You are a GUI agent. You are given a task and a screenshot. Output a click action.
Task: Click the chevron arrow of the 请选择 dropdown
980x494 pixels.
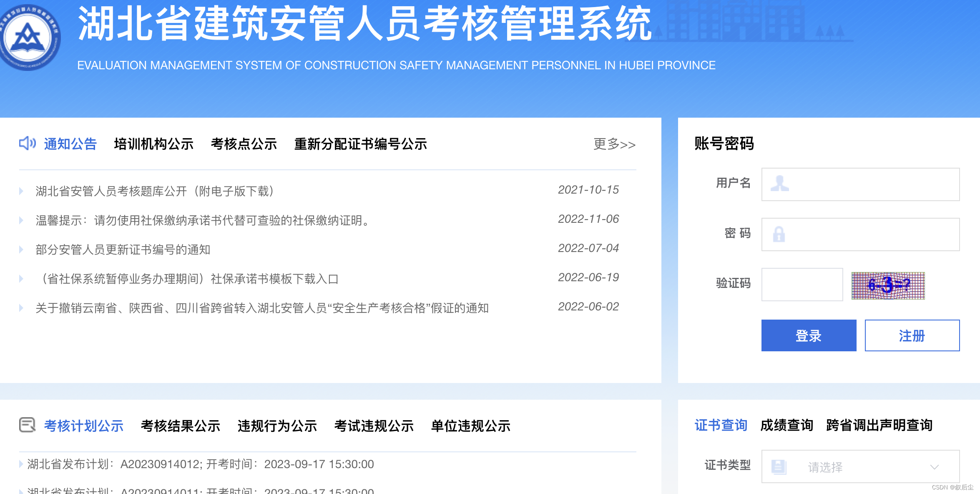pyautogui.click(x=935, y=467)
